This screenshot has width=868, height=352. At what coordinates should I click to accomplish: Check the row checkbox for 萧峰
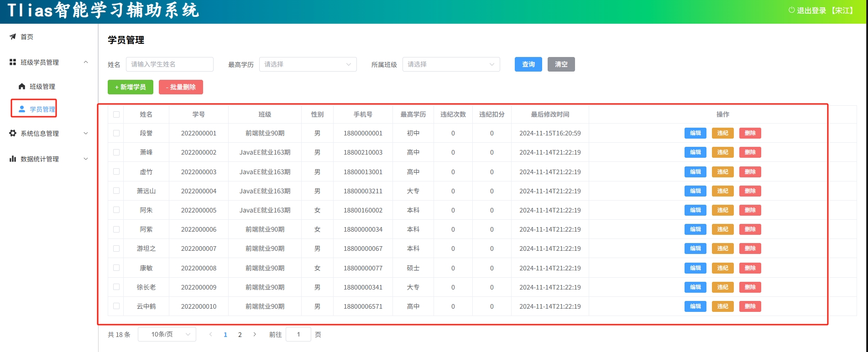116,152
